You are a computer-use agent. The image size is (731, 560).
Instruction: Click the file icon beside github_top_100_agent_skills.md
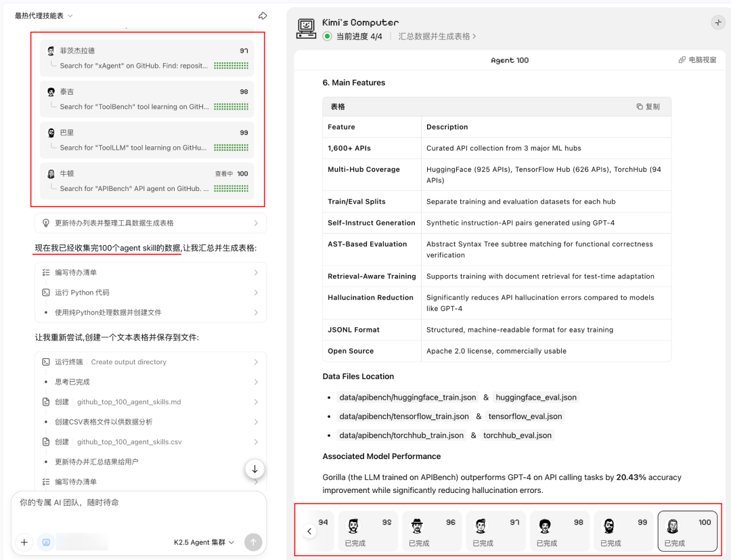click(x=46, y=402)
